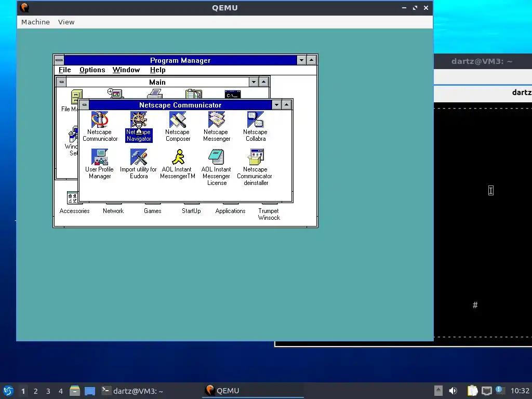Open Netscape Communicator group control-menu box

click(85, 105)
